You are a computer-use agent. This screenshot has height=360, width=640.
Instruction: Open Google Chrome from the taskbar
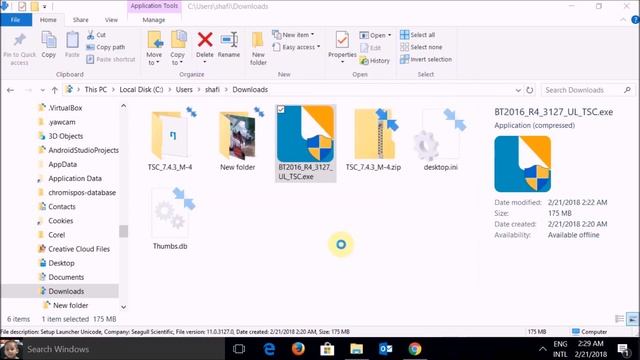(415, 349)
